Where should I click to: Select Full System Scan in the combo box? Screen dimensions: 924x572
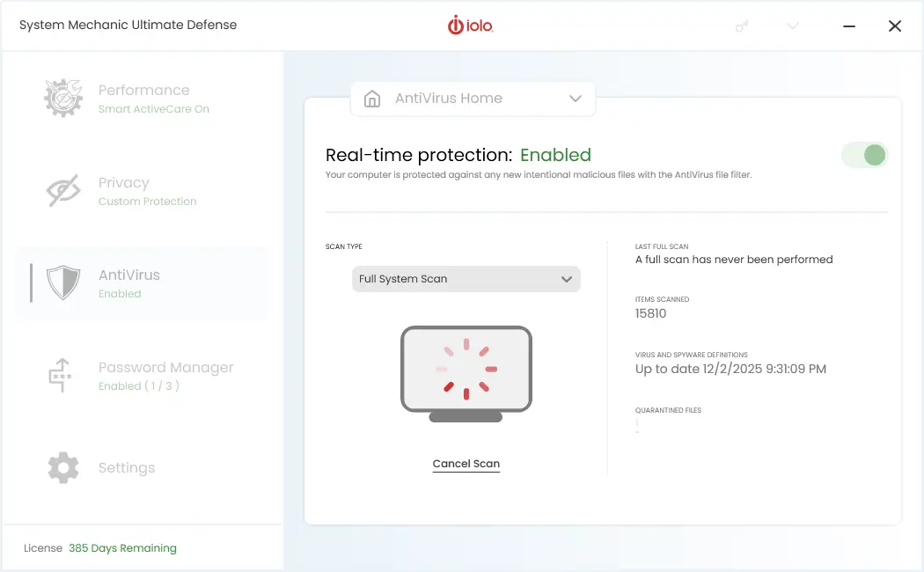click(x=466, y=279)
